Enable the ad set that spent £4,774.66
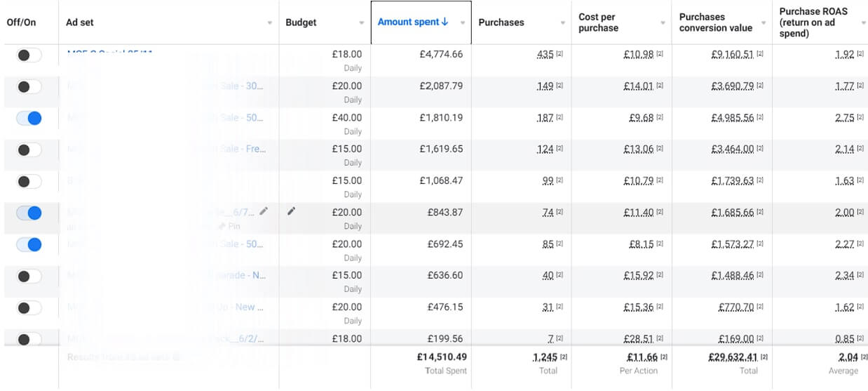 coord(29,55)
